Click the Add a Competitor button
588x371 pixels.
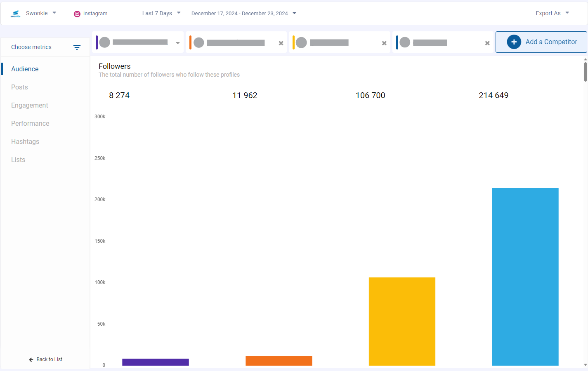(x=541, y=42)
